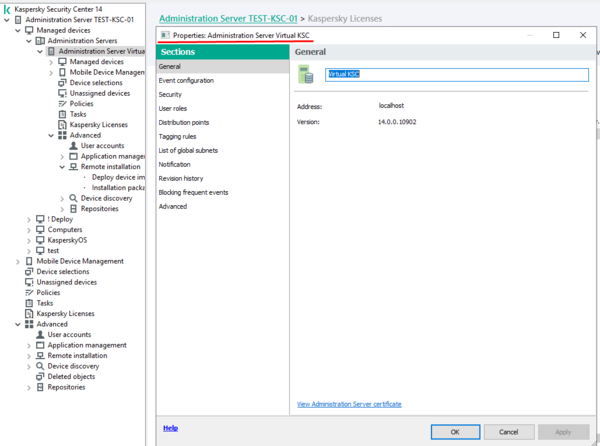The image size is (600, 446).
Task: Open the Notification section
Action: [174, 164]
